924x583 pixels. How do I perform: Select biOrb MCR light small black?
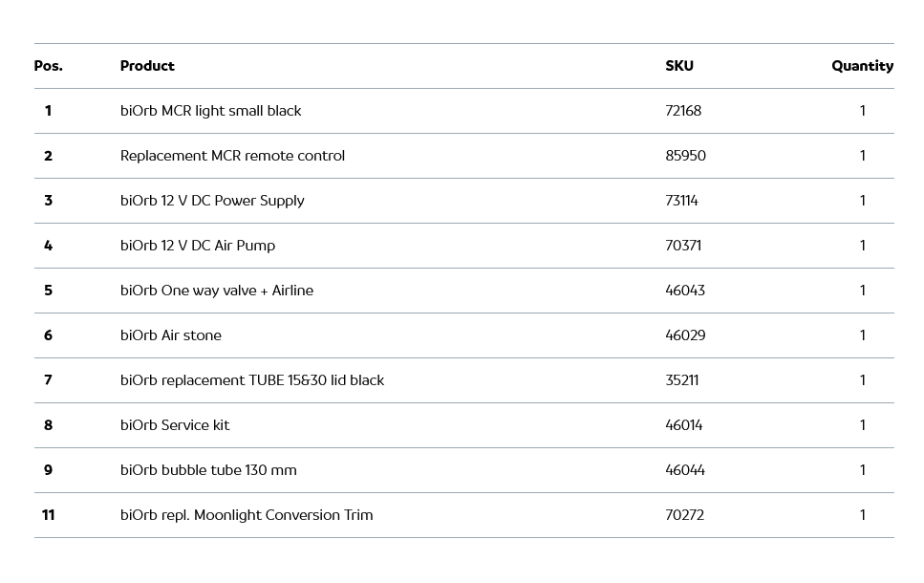(x=210, y=111)
